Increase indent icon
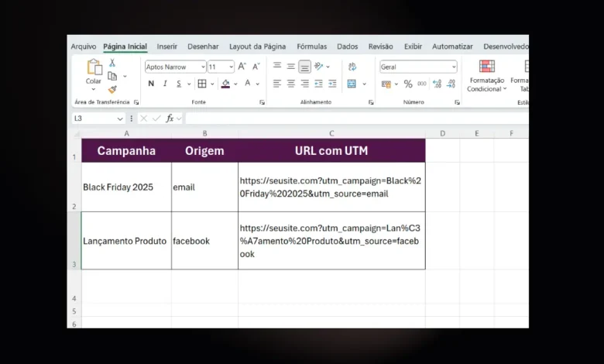604x364 pixels. [x=332, y=84]
